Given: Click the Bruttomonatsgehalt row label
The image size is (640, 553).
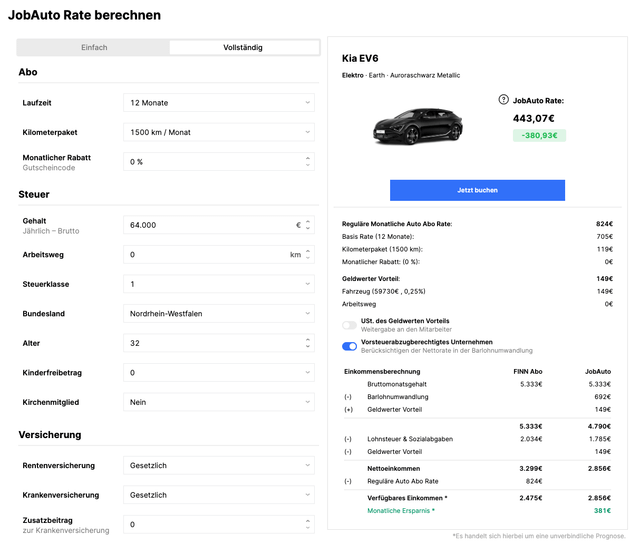Looking at the screenshot, I should point(397,384).
